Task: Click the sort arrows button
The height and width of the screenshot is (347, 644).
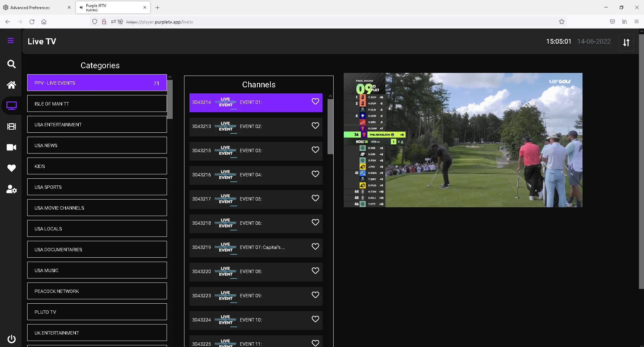Action: [626, 43]
